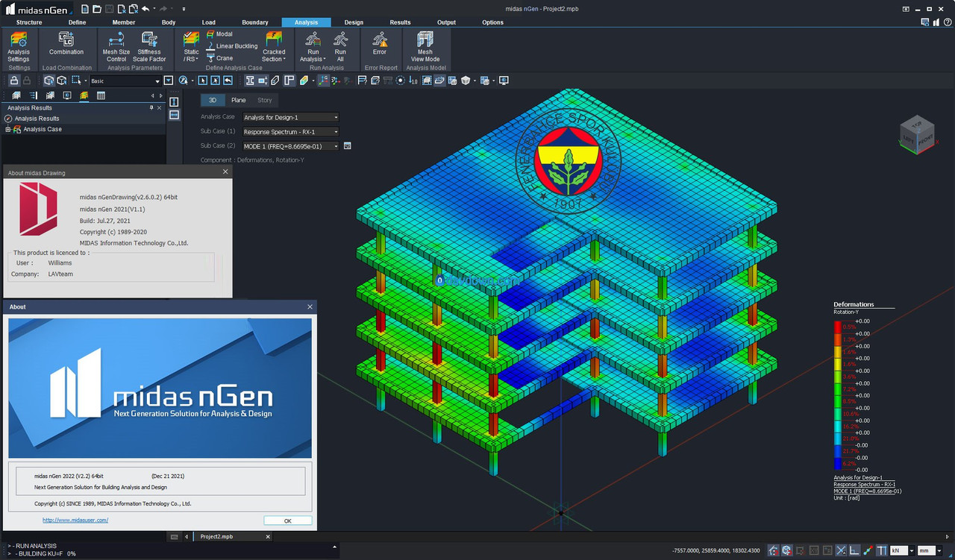This screenshot has width=955, height=560.
Task: Open the midasuser.com link
Action: [x=75, y=520]
